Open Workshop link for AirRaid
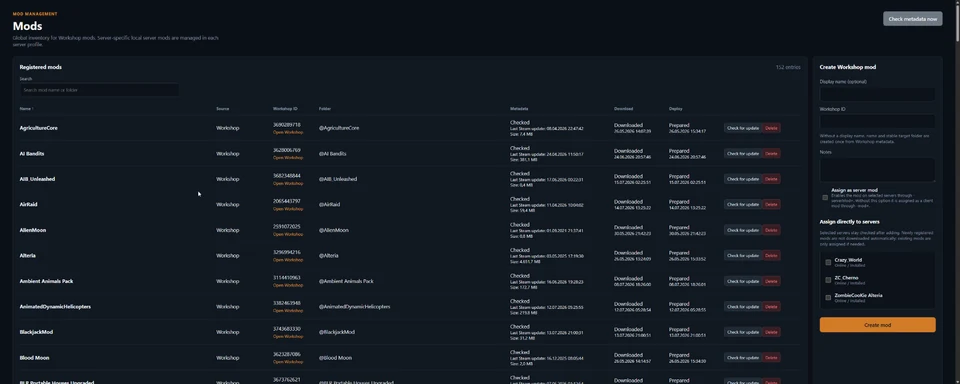960x384 pixels. [288, 208]
